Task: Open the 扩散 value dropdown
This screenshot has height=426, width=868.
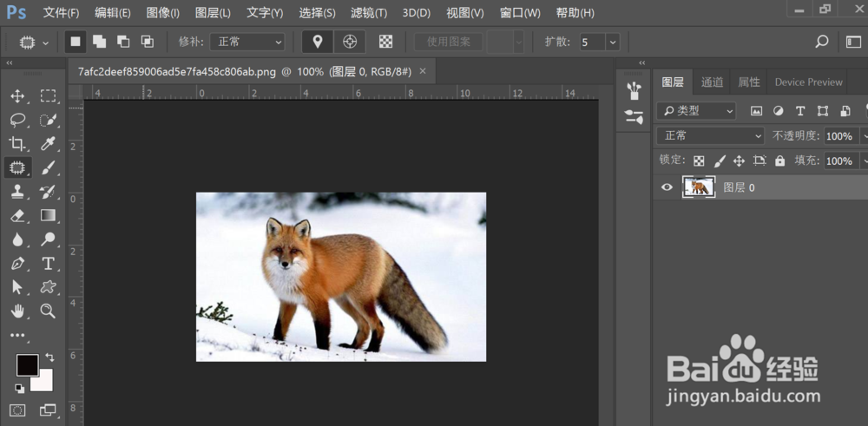Action: [x=612, y=42]
